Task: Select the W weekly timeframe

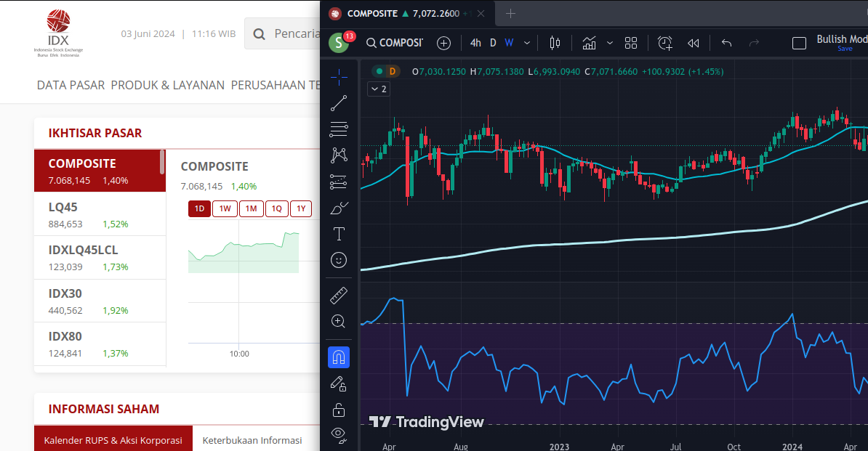Action: coord(510,43)
